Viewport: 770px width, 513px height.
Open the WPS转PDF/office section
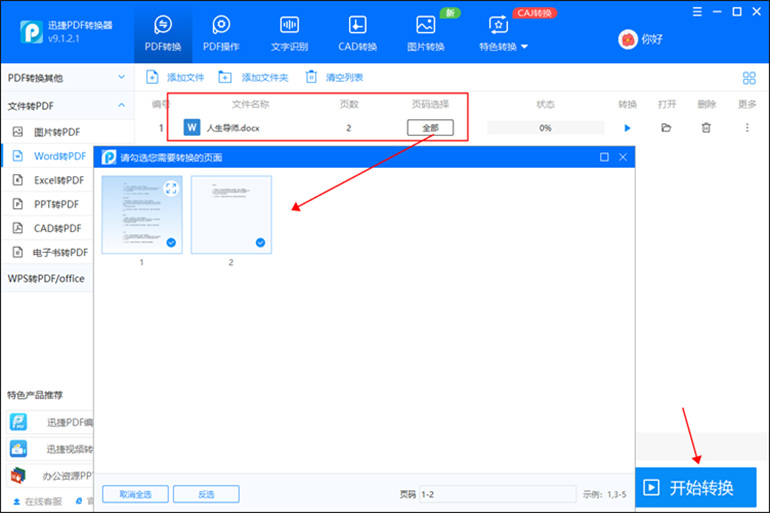point(47,278)
